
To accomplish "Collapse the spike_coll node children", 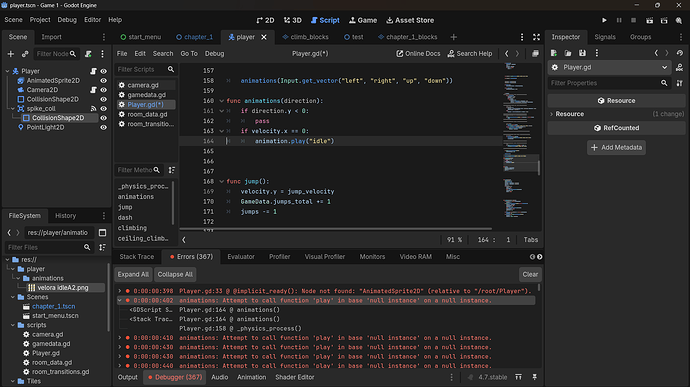I will coord(13,108).
